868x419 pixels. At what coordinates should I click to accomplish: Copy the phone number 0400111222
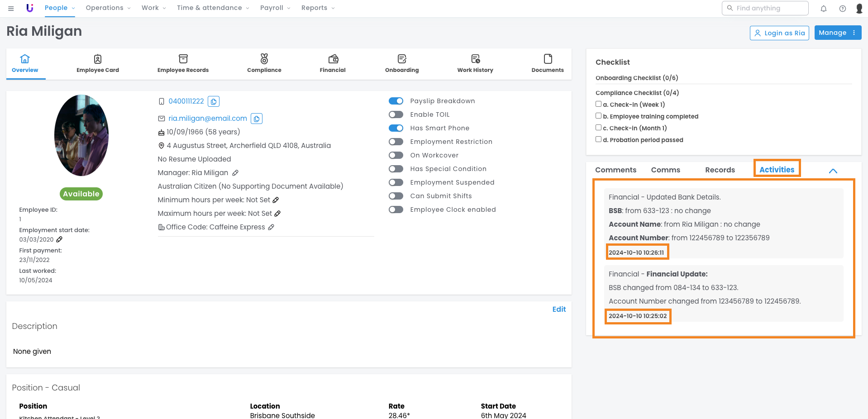(214, 101)
